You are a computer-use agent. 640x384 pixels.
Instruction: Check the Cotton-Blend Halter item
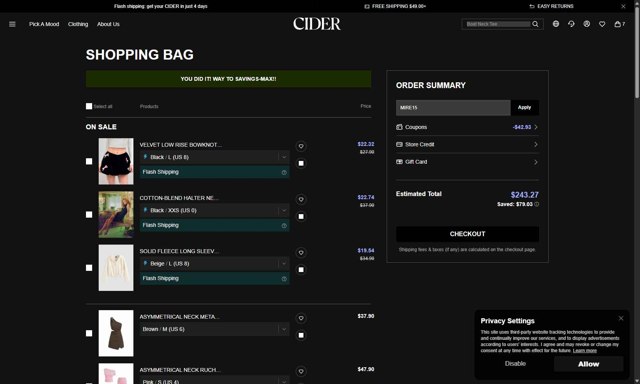click(x=89, y=214)
